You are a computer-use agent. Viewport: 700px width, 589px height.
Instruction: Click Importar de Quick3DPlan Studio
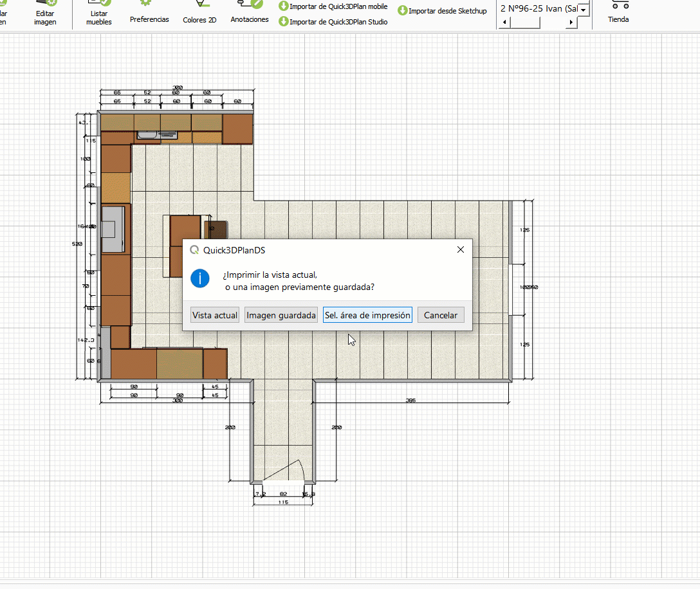[333, 22]
